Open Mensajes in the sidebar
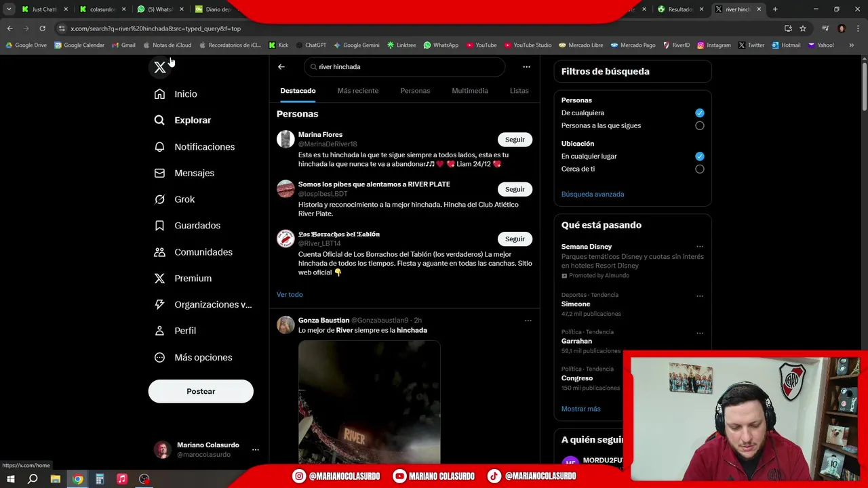 184,173
